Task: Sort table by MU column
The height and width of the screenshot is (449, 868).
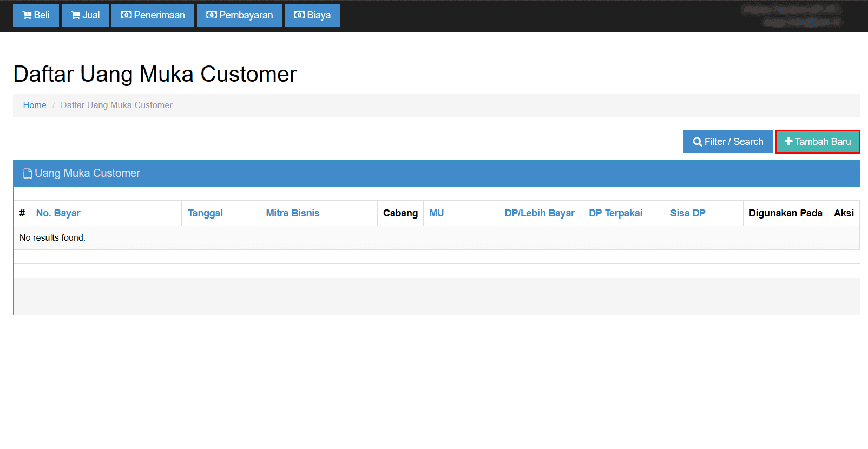Action: coord(437,213)
